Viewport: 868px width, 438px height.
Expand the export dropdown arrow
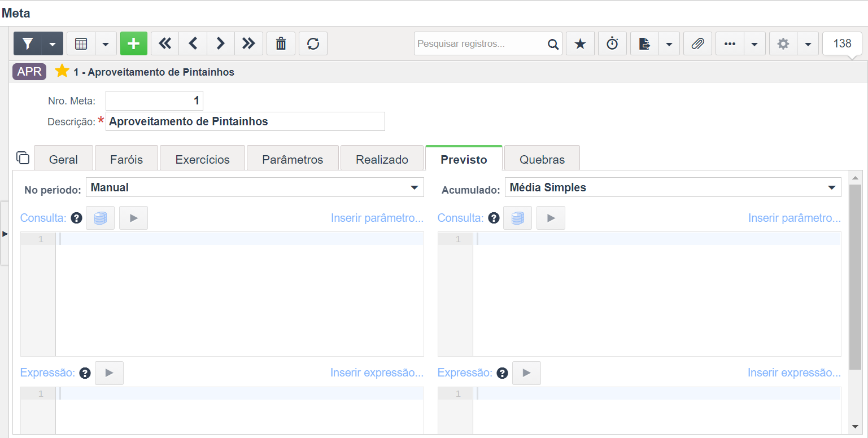coord(669,43)
